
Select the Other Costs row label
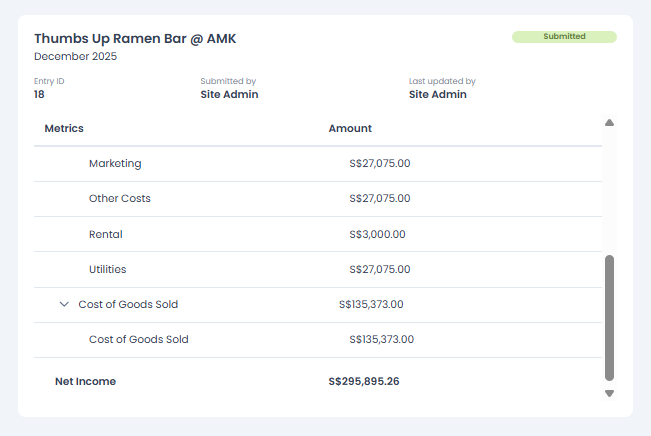120,198
